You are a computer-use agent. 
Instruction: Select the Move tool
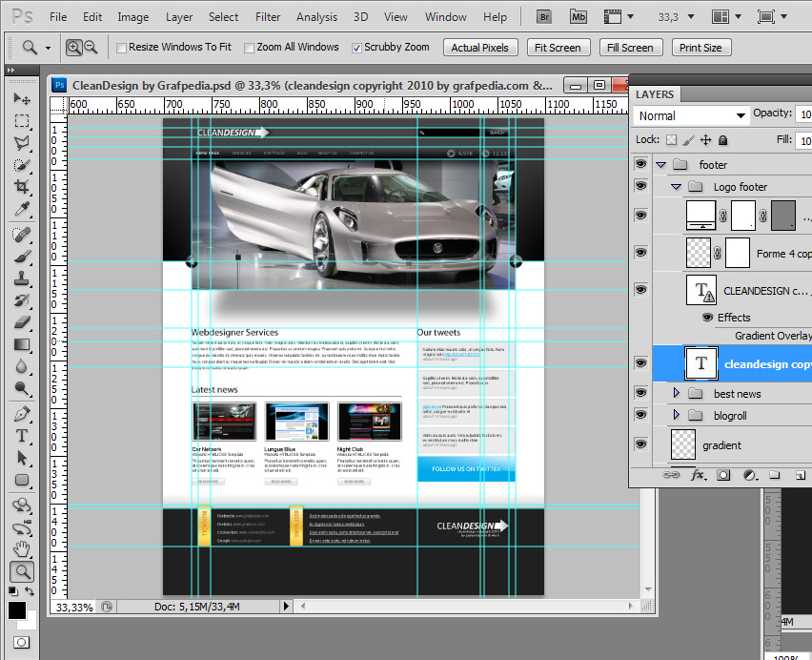click(x=22, y=98)
